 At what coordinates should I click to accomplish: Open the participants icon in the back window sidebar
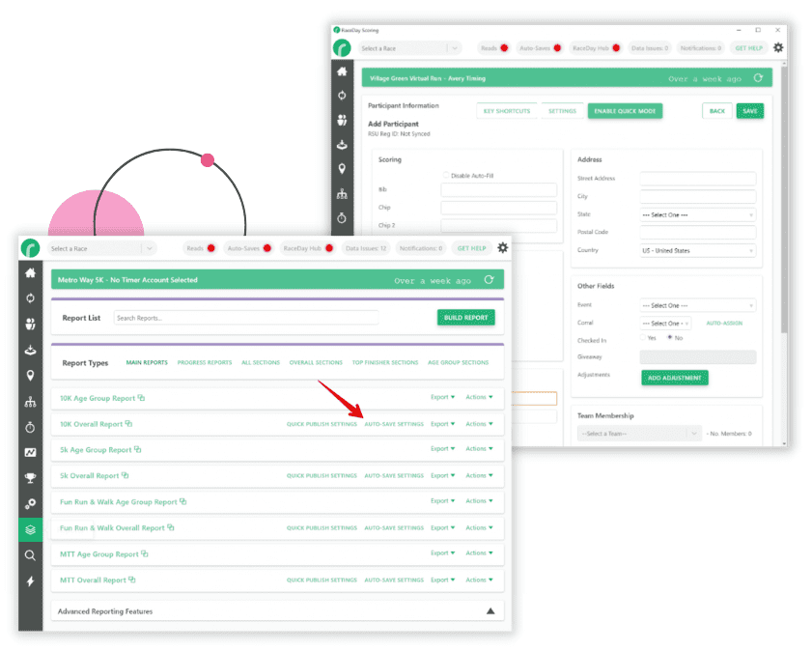click(342, 120)
